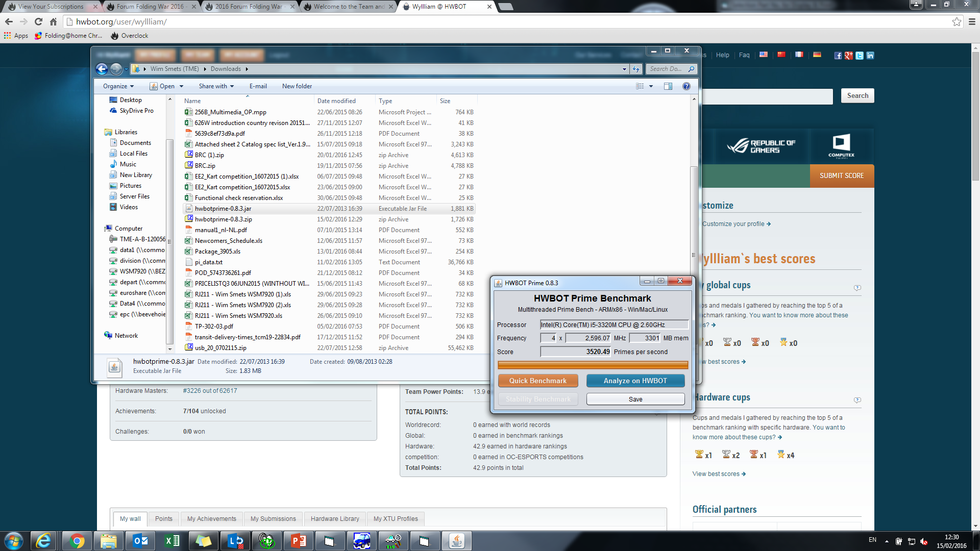
Task: Switch to View Your Subscriptions tab
Action: point(50,7)
